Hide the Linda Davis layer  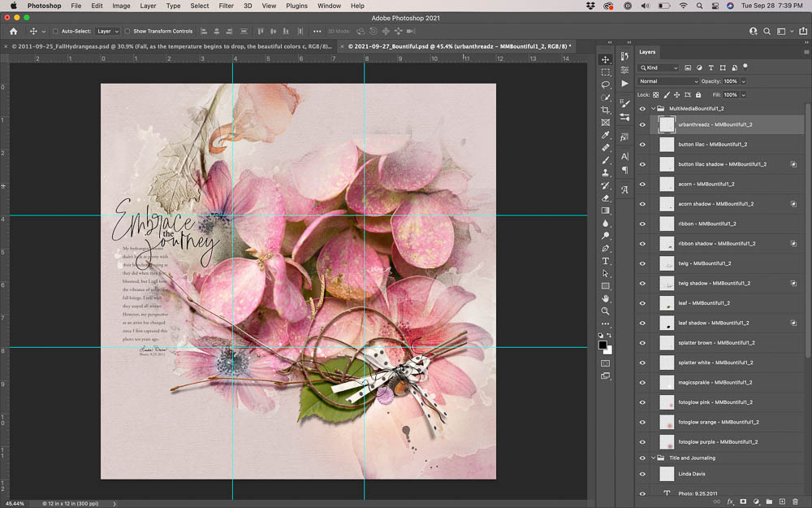pyautogui.click(x=642, y=474)
